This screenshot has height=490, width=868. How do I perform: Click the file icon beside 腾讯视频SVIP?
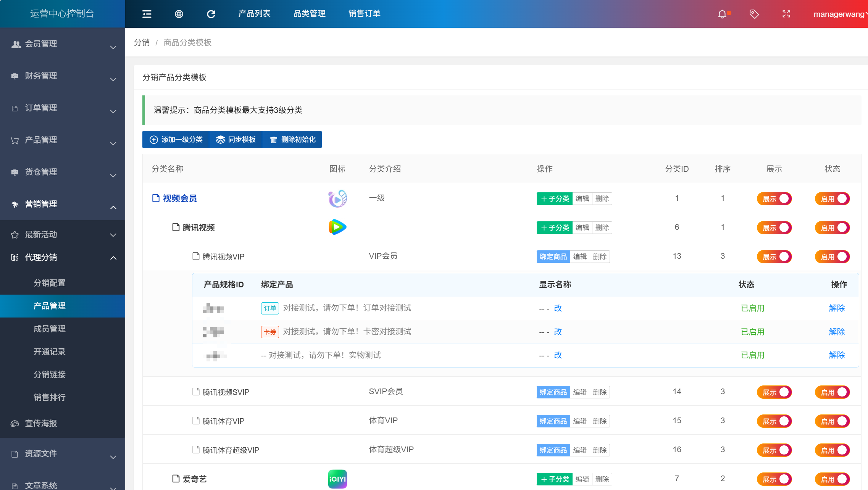[x=196, y=392]
